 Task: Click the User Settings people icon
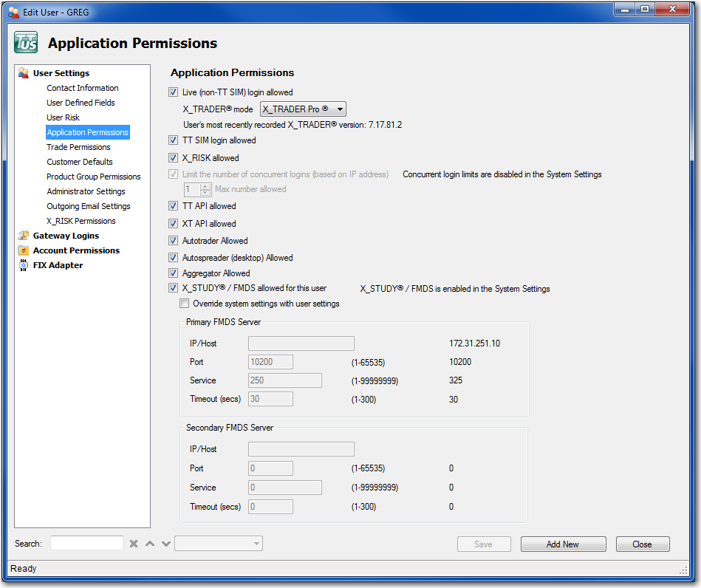click(23, 72)
